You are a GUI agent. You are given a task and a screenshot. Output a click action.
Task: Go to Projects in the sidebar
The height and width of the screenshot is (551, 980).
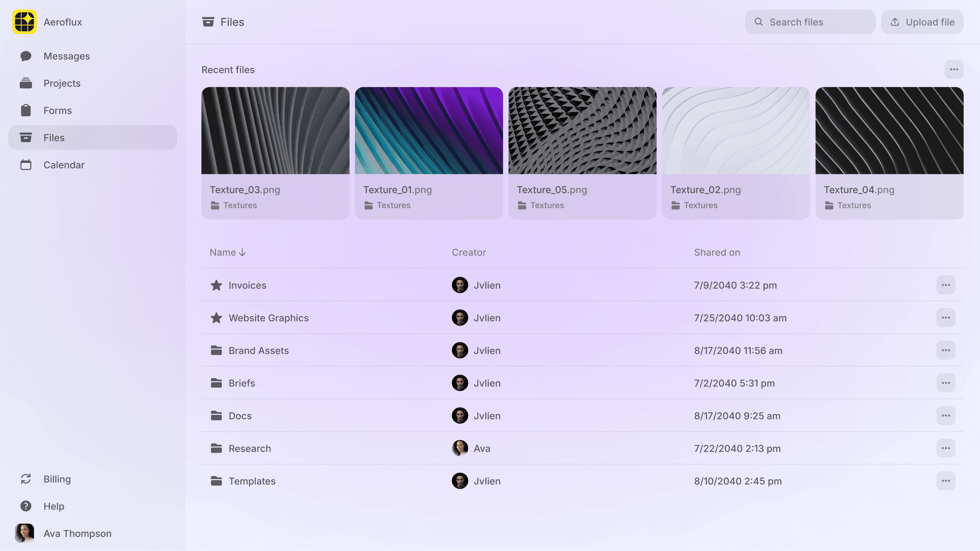coord(62,83)
